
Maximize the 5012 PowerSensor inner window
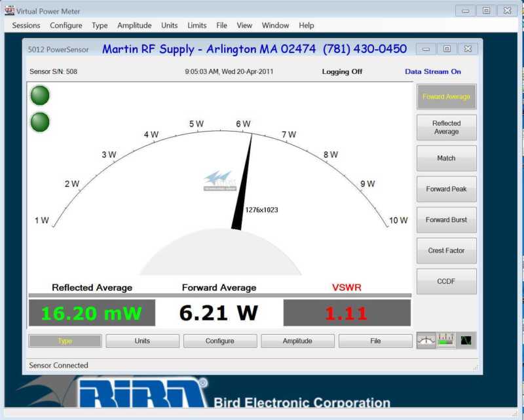[447, 49]
